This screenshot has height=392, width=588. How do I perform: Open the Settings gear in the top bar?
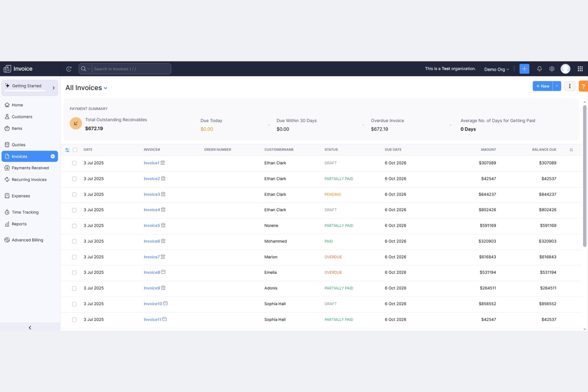click(x=552, y=69)
